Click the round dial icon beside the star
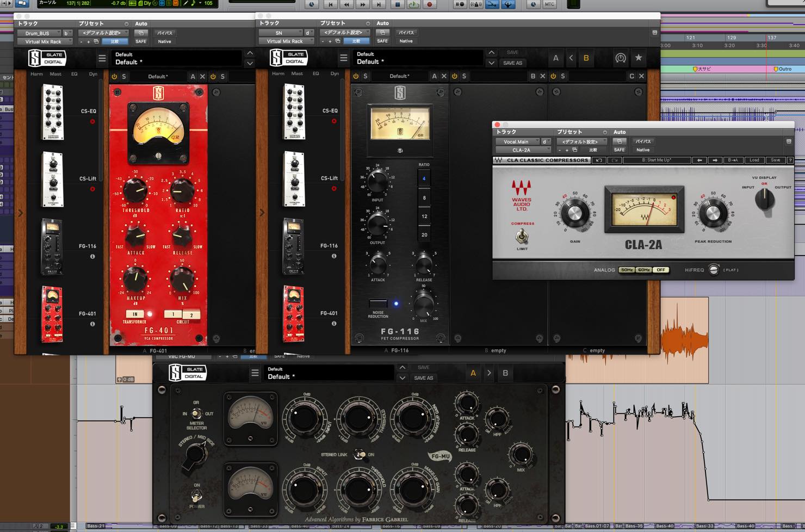This screenshot has width=805, height=532. point(621,58)
